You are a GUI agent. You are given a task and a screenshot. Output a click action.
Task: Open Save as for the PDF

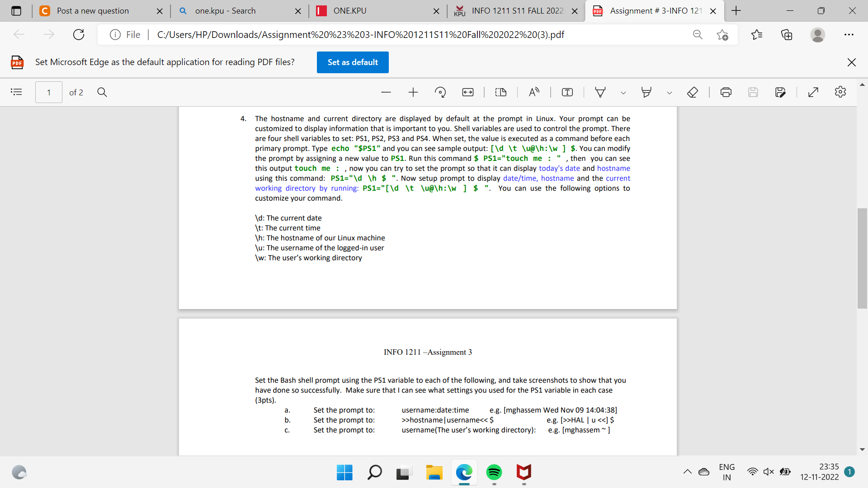[781, 92]
